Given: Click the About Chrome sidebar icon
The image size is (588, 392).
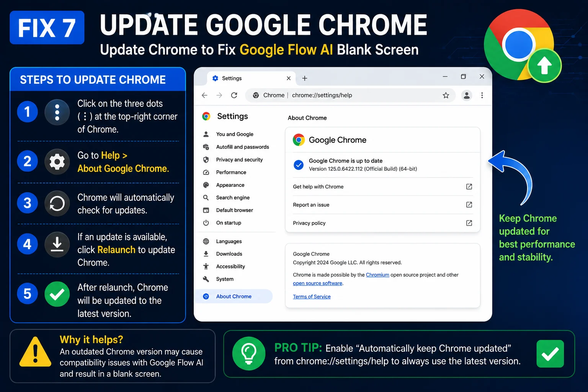Looking at the screenshot, I should coord(206,296).
